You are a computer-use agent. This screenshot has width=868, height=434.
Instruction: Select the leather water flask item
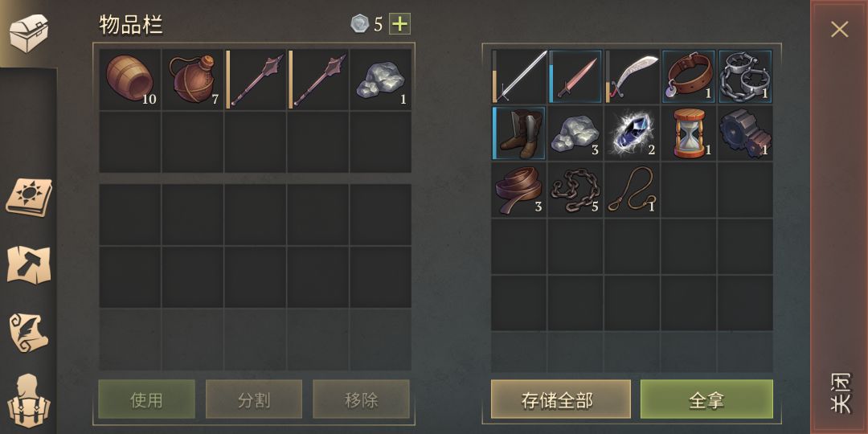point(193,80)
